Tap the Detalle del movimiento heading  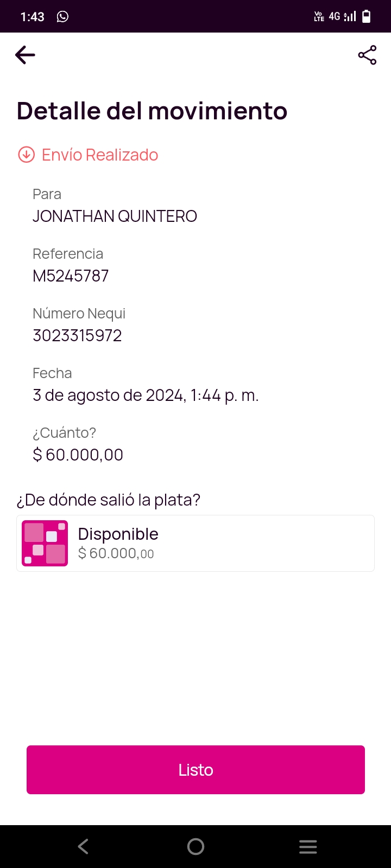pos(152,111)
